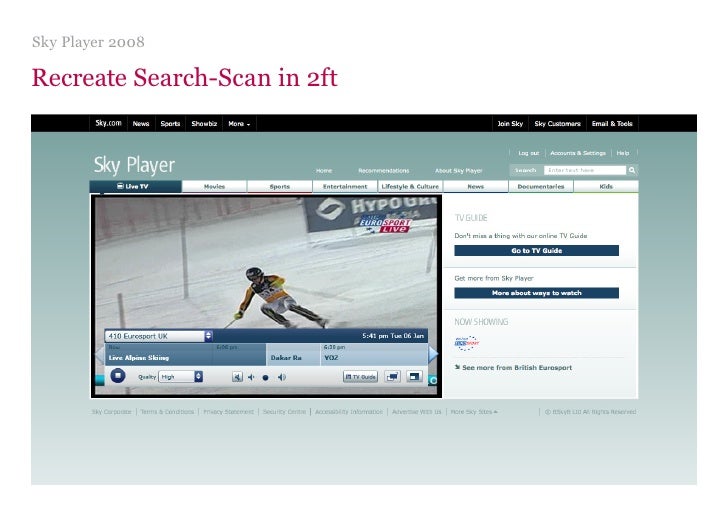Click More about ways to watch button
The height and width of the screenshot is (515, 728).
pyautogui.click(x=537, y=293)
